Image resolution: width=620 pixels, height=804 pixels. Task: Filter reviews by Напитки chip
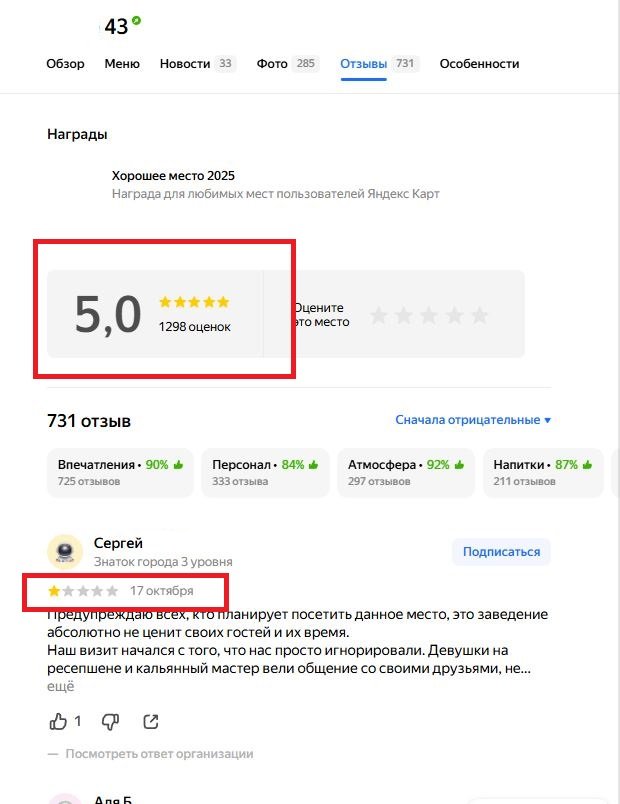pyautogui.click(x=543, y=472)
